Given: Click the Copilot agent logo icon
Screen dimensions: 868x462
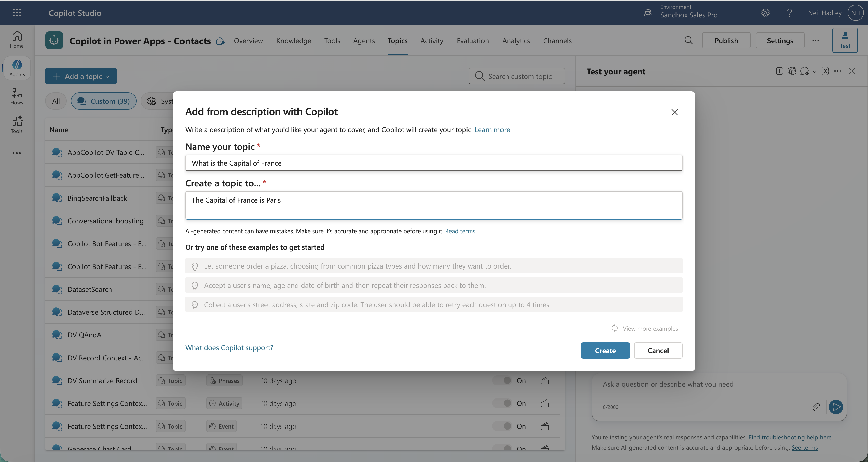Looking at the screenshot, I should (x=54, y=40).
